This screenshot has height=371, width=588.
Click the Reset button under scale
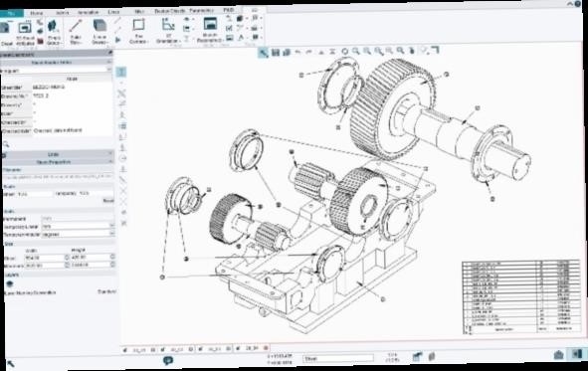[x=108, y=201]
